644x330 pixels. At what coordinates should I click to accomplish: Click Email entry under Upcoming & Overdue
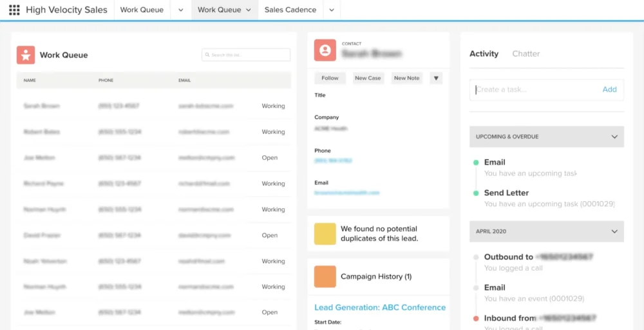click(x=495, y=162)
